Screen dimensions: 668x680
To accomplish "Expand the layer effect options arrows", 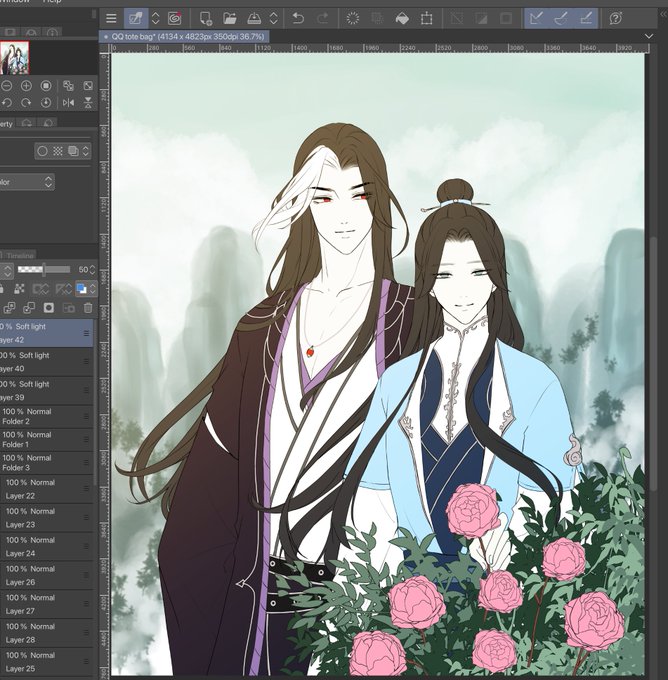I will (x=85, y=151).
